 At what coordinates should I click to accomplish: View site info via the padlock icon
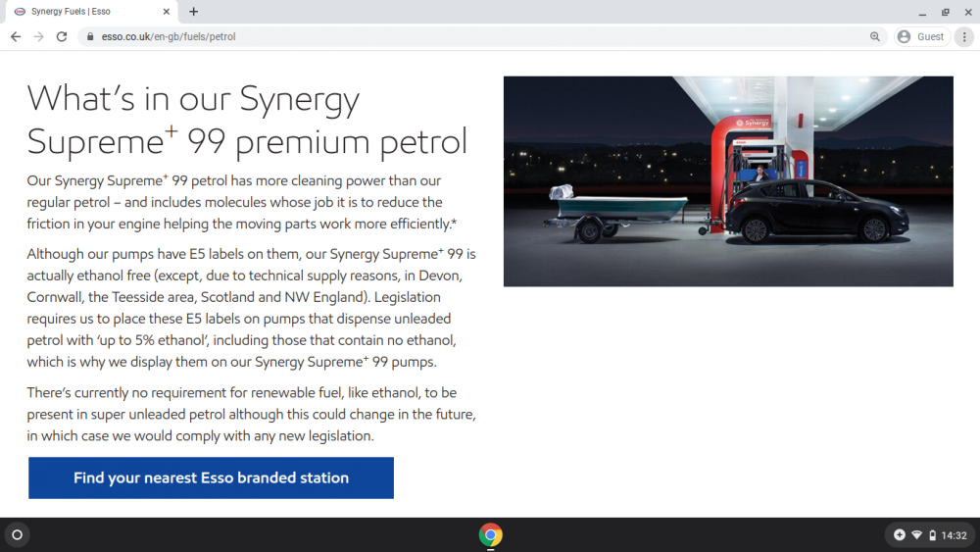click(x=90, y=37)
